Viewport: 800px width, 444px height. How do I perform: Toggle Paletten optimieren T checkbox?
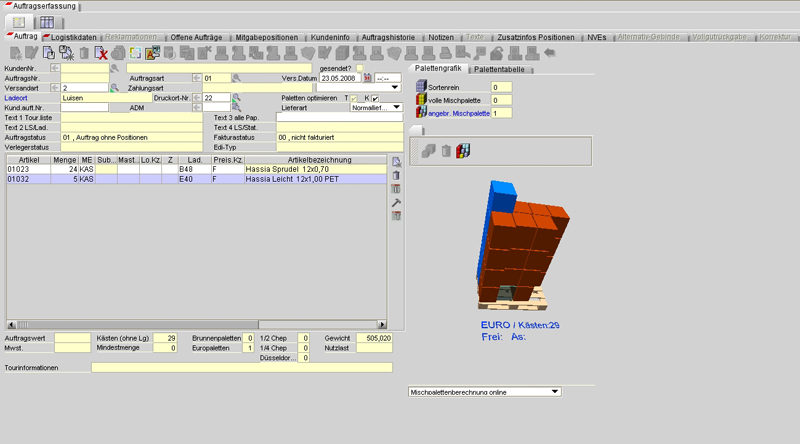click(354, 98)
